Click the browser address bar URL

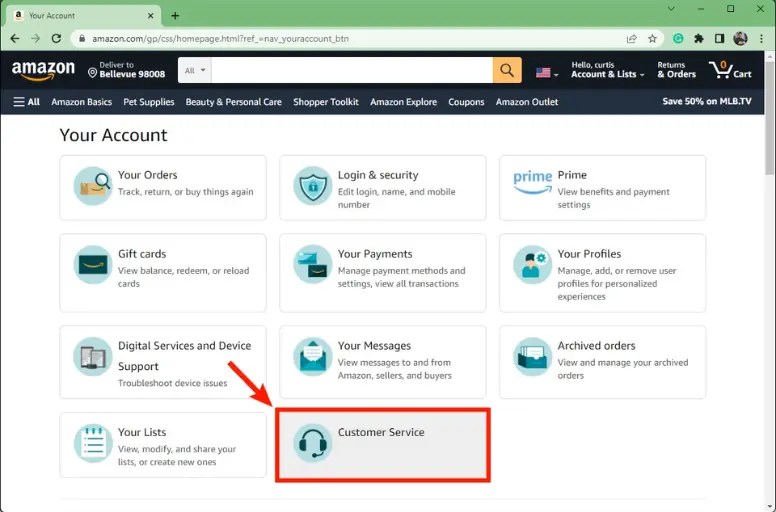pos(221,39)
